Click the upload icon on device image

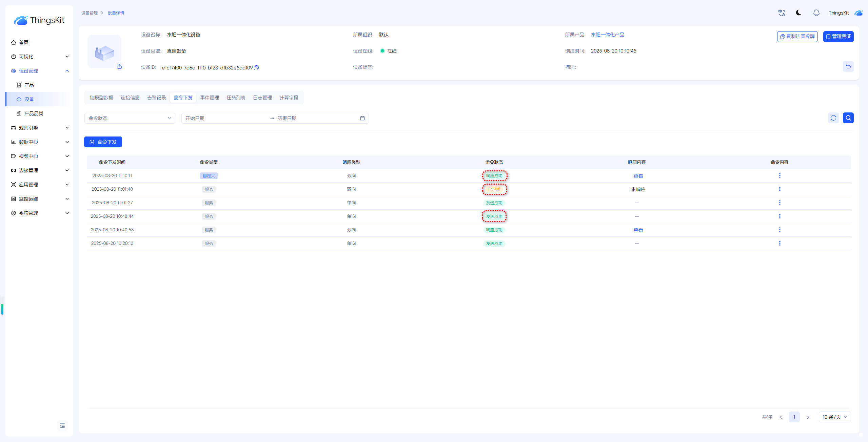[119, 67]
